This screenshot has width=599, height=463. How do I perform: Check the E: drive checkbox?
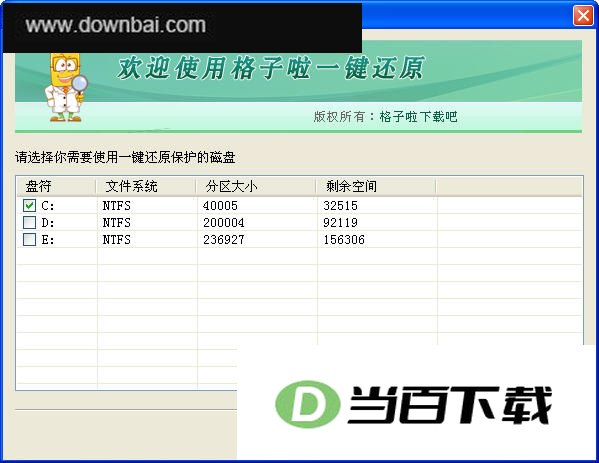(29, 240)
